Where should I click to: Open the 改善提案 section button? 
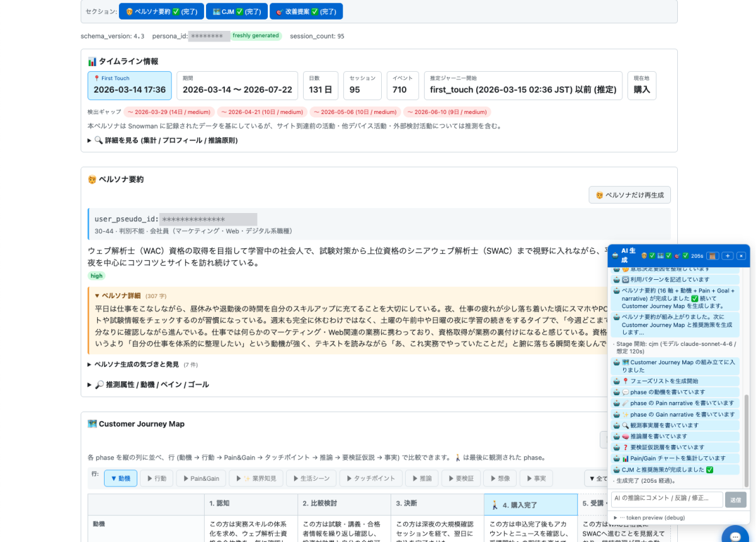[306, 11]
